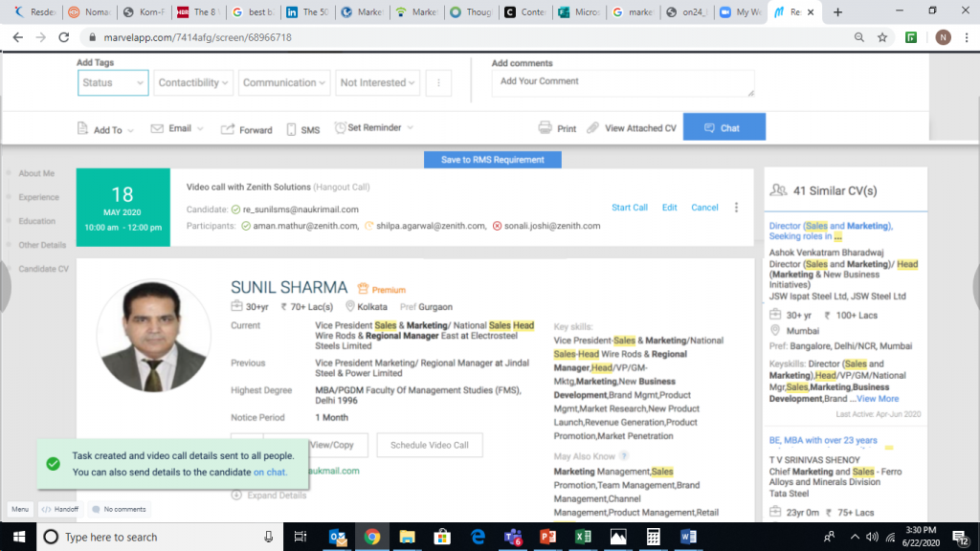The image size is (980, 551).
Task: Bookmark this page with the star icon
Action: click(x=882, y=37)
